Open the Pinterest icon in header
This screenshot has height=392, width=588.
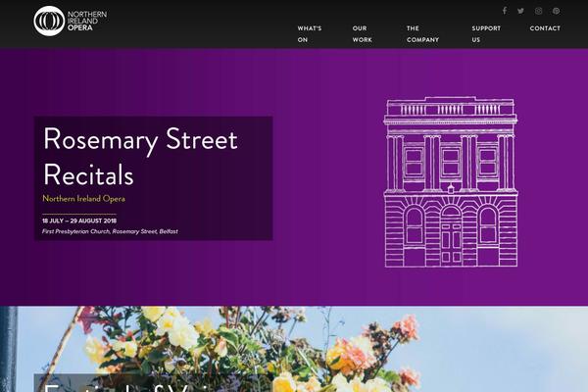[556, 11]
